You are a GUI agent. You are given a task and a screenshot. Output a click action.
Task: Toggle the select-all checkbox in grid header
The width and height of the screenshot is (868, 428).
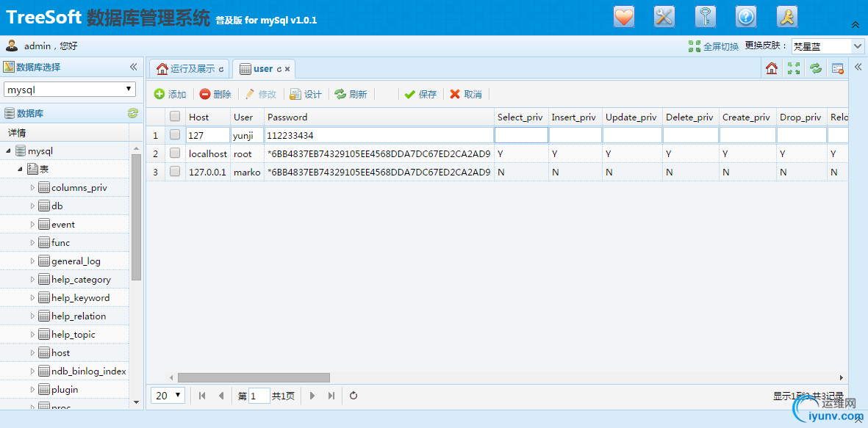point(175,117)
